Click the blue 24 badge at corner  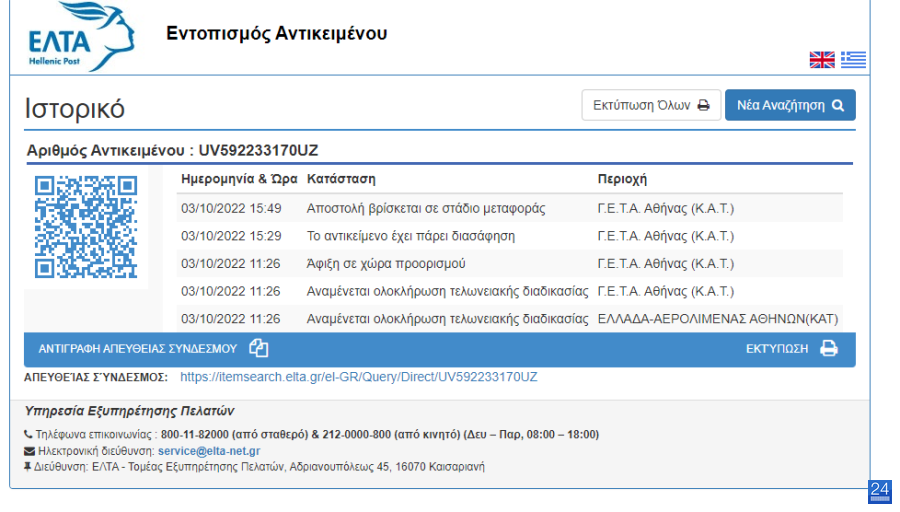[x=880, y=491]
